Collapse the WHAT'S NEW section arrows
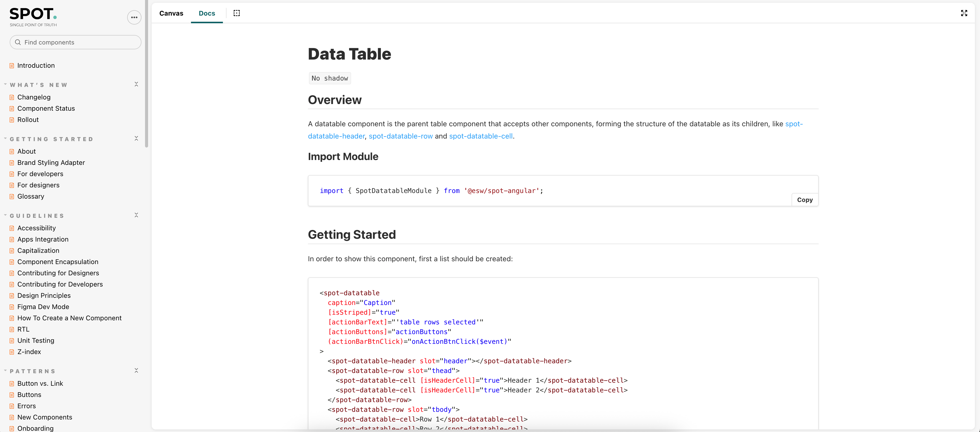 click(x=136, y=84)
